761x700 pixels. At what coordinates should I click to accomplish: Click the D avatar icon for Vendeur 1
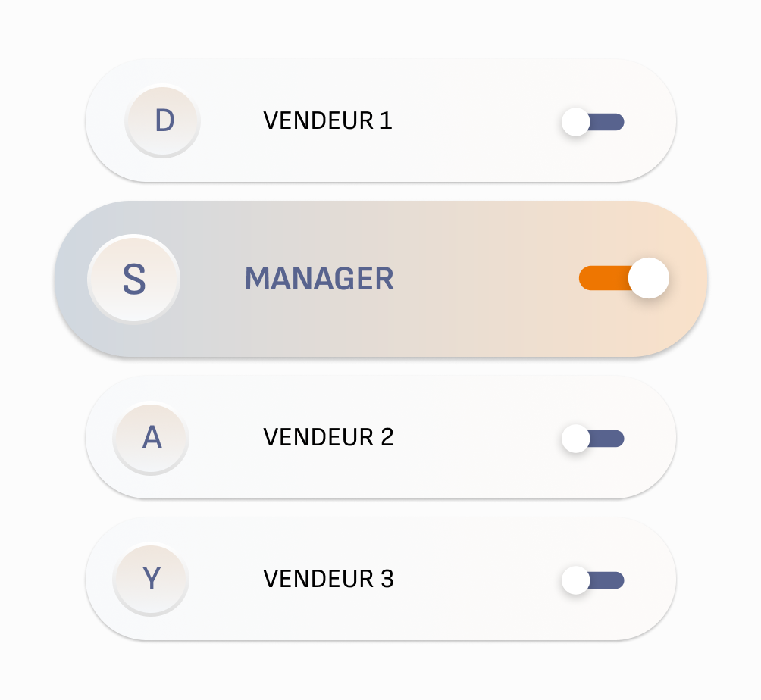coord(162,120)
